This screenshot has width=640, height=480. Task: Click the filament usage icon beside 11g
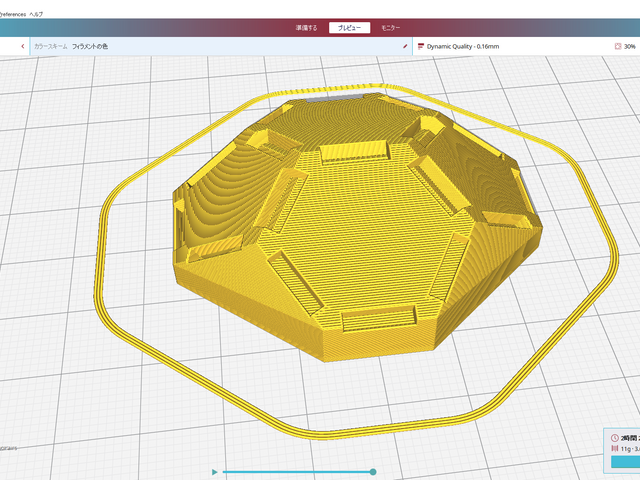613,450
